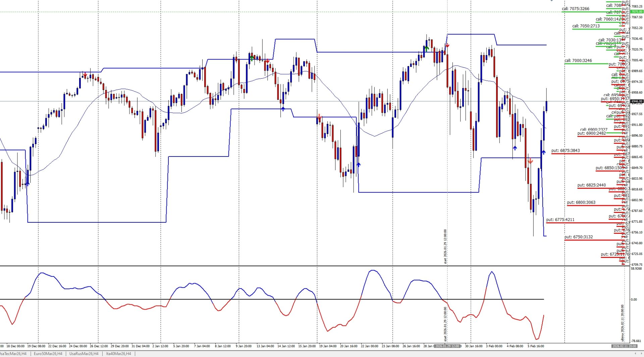Click the right tab scroll arrow
The height and width of the screenshot is (357, 644).
[x=641, y=354]
